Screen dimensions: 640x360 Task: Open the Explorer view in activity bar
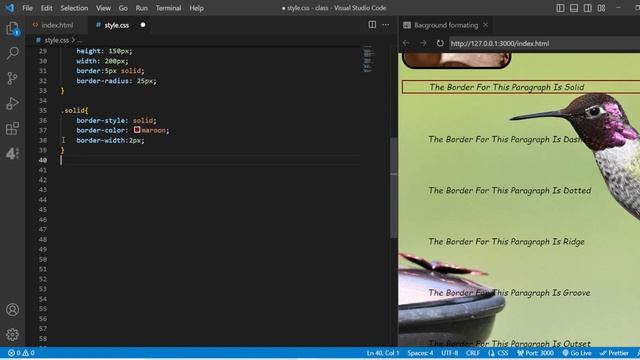13,29
